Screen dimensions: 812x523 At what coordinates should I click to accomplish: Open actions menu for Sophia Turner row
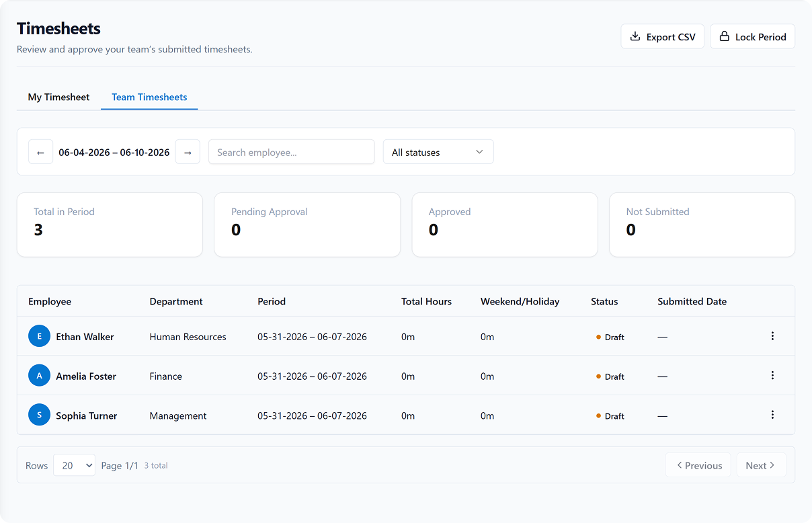772,415
